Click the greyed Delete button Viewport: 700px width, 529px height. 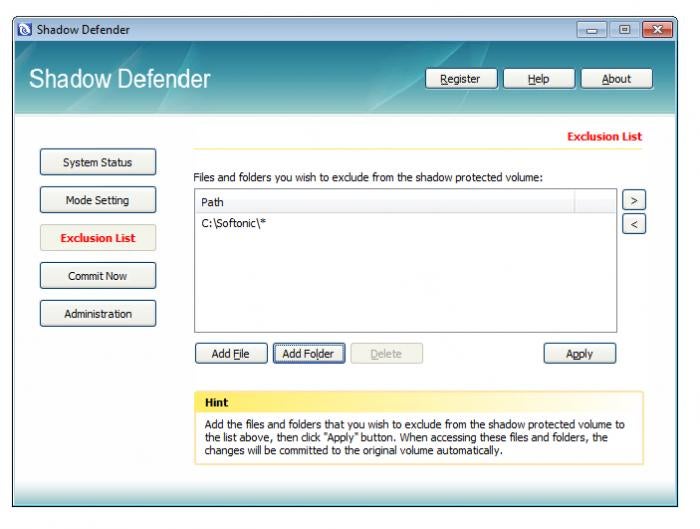click(x=387, y=354)
